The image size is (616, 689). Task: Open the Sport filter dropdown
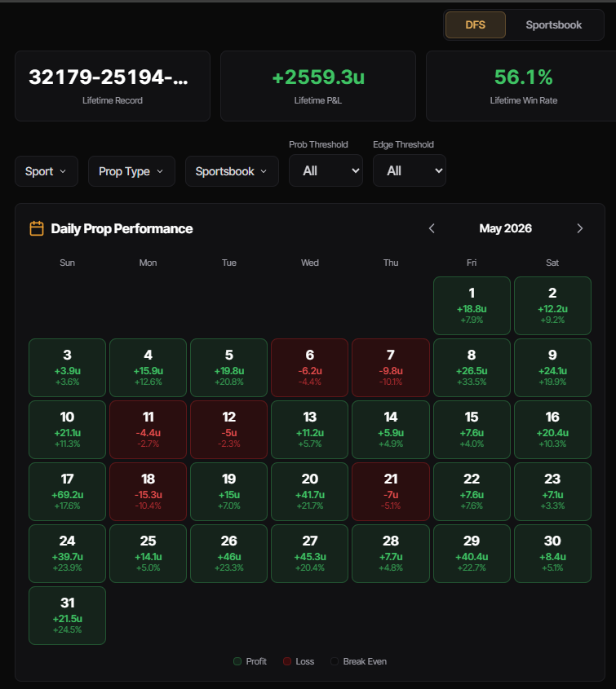(x=47, y=171)
